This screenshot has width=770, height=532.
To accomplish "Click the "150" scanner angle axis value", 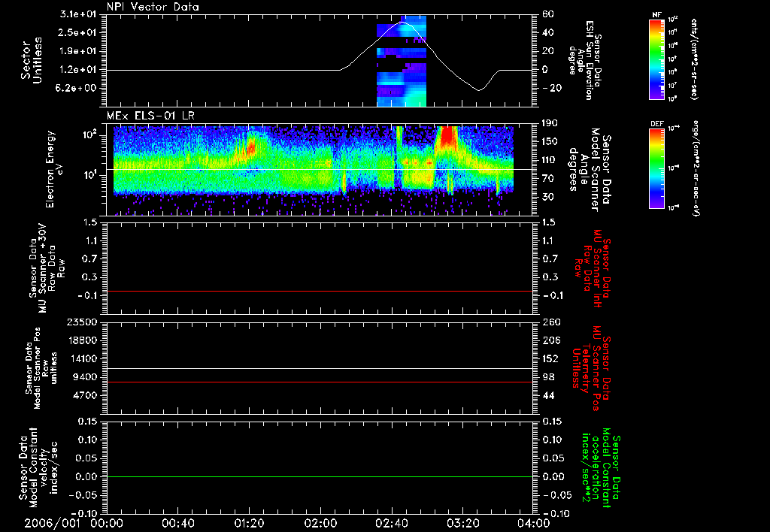I will tap(550, 142).
